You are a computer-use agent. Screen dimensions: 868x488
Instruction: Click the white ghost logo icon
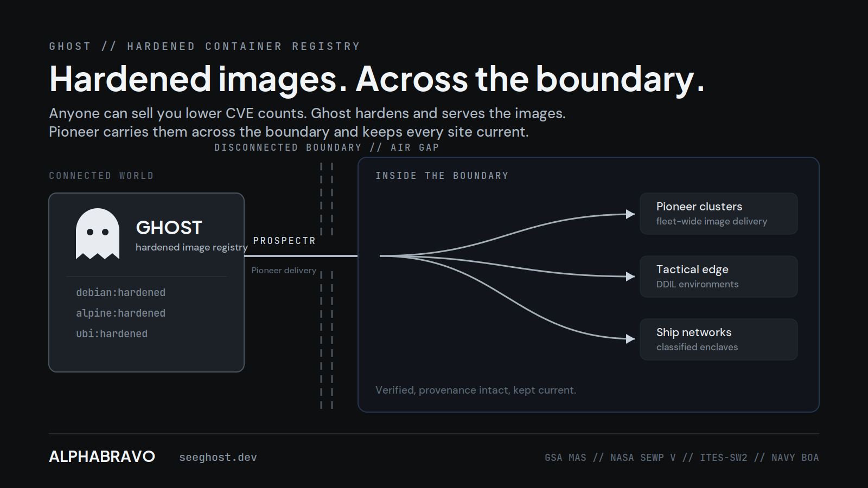[x=98, y=234]
